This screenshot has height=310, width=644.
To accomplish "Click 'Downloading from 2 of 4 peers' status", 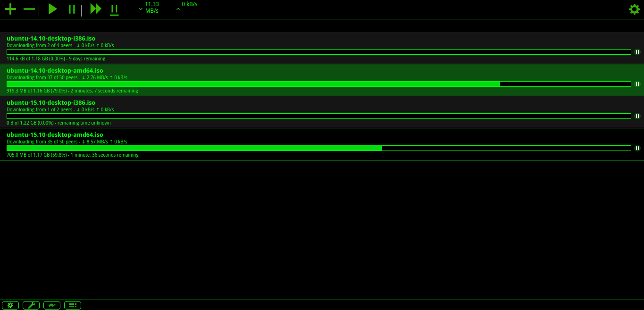I will (x=40, y=46).
